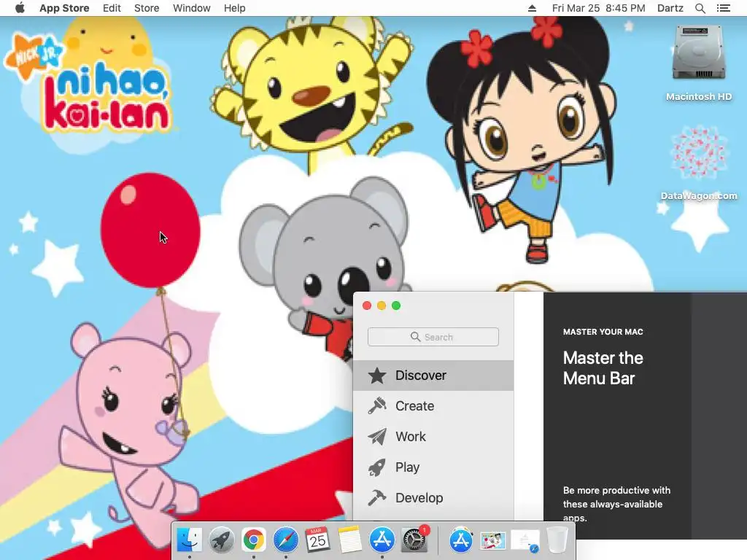Open the Window menu
This screenshot has height=560, width=747.
coord(192,8)
